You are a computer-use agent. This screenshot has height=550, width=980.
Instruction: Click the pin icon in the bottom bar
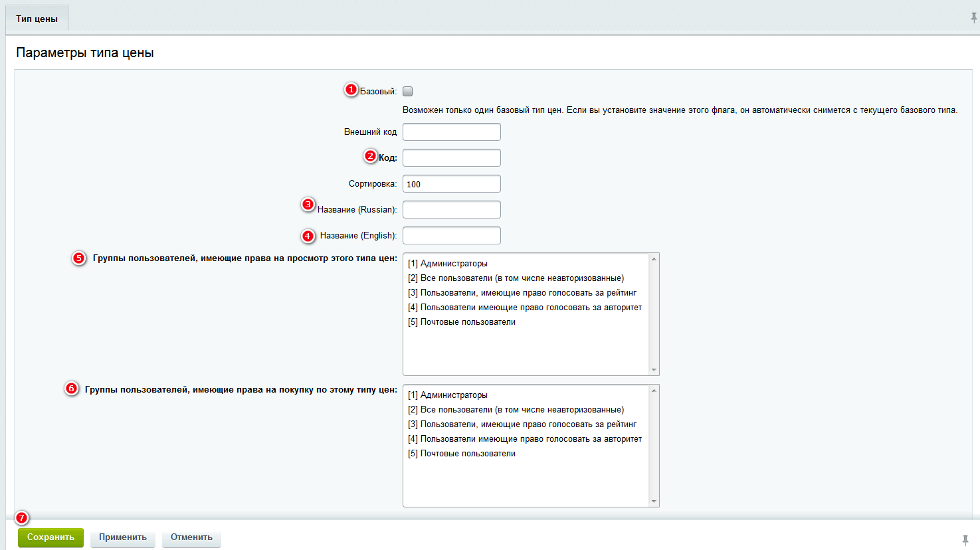coord(965,540)
